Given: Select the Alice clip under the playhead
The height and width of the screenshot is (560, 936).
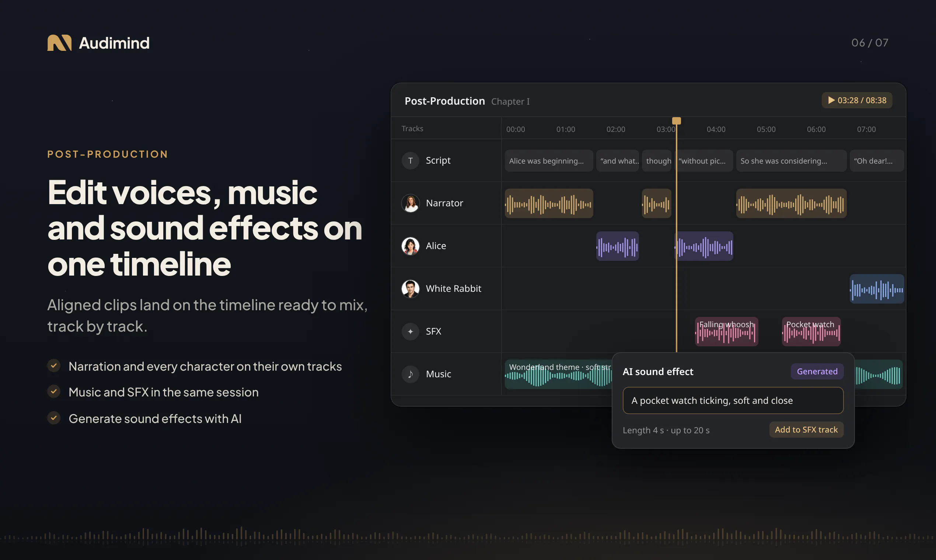Looking at the screenshot, I should coord(704,246).
